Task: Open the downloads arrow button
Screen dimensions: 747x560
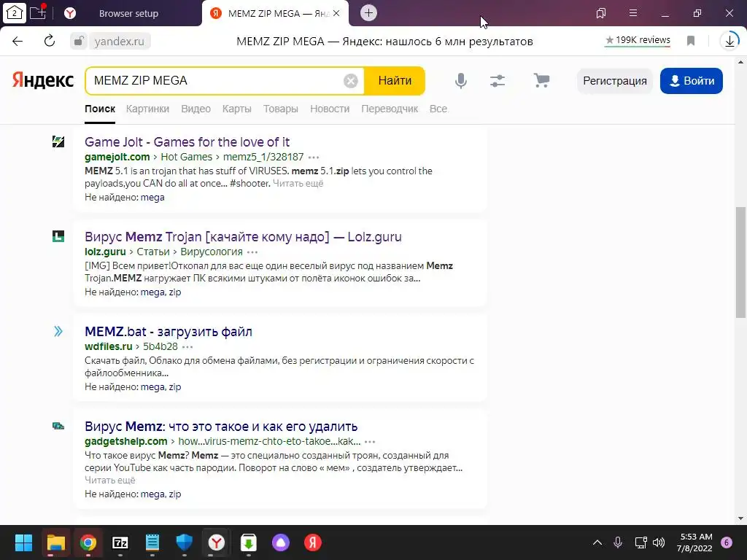Action: 729,41
